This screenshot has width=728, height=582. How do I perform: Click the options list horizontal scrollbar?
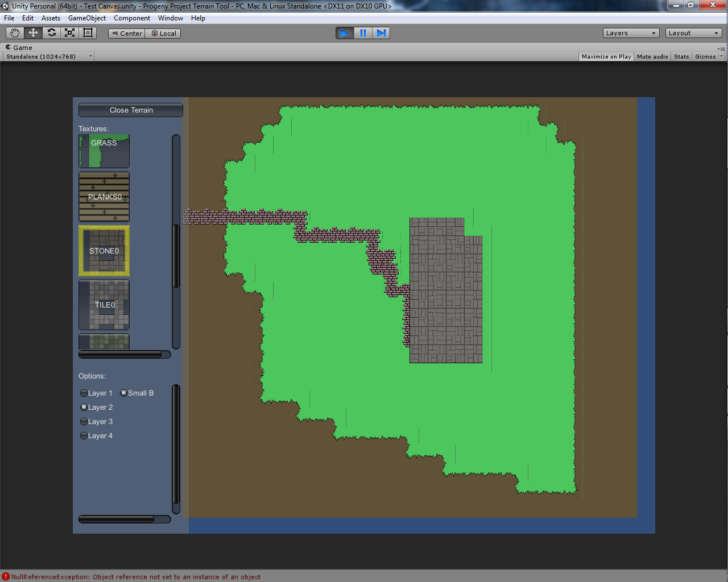[x=125, y=519]
